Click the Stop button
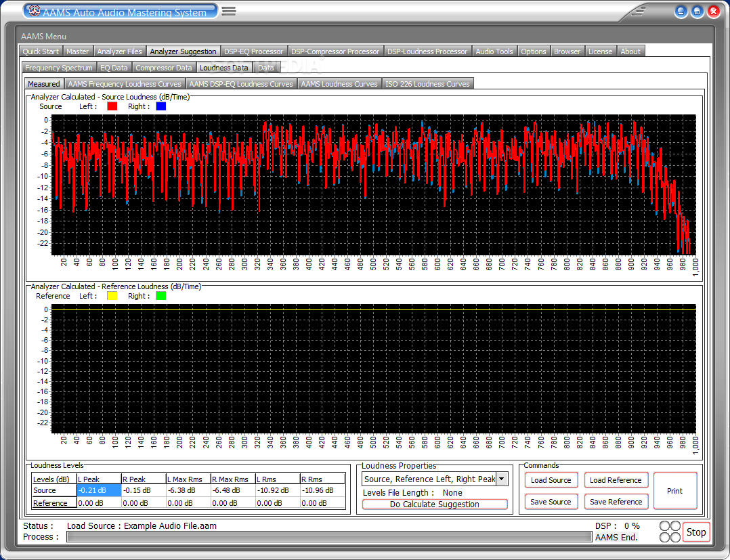The width and height of the screenshot is (730, 560). tap(696, 532)
